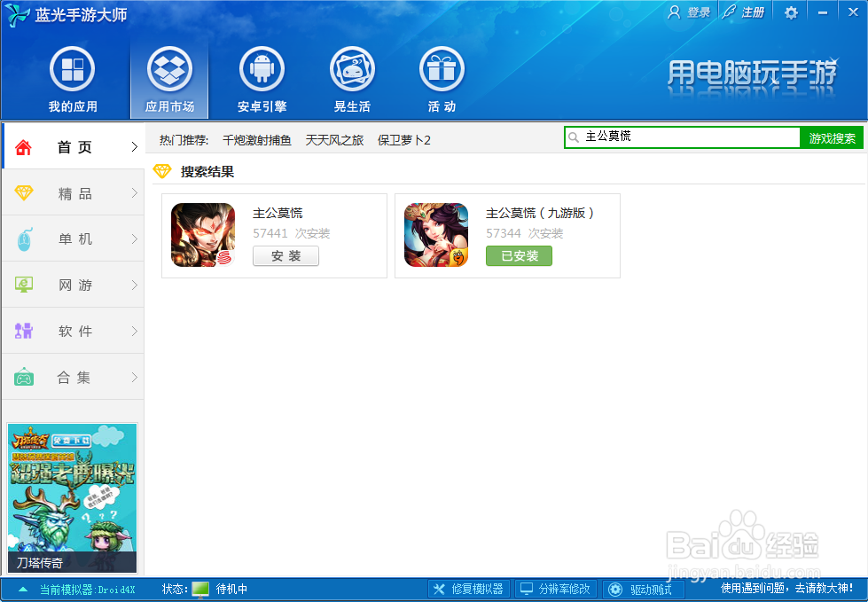Select 网游 category in sidebar

(73, 285)
